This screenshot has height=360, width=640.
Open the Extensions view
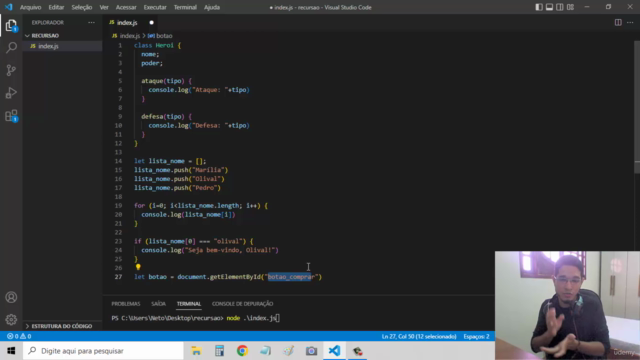[11, 116]
